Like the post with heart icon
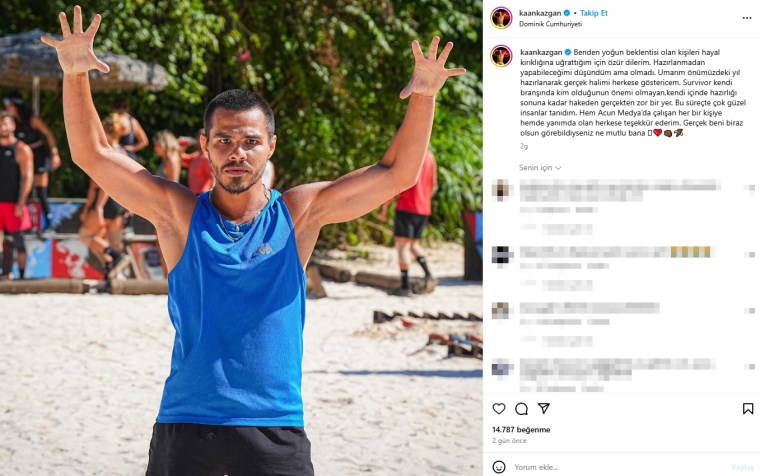The width and height of the screenshot is (760, 476). point(499,409)
